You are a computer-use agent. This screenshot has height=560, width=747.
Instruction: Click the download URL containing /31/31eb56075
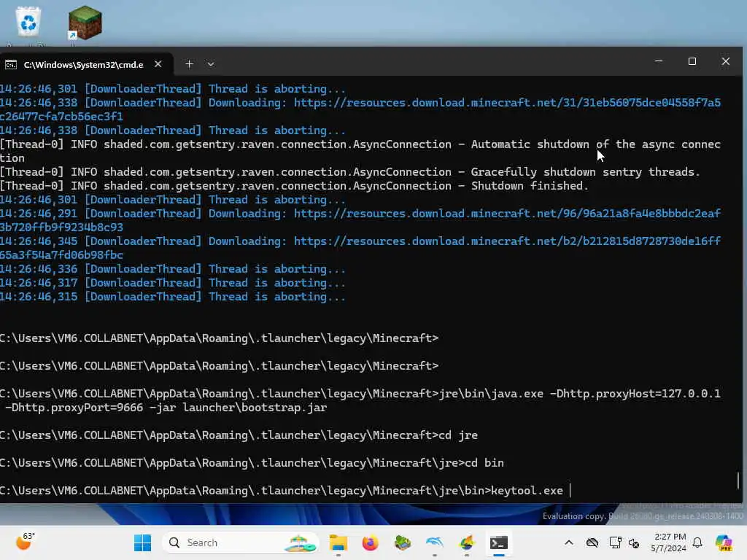[507, 103]
